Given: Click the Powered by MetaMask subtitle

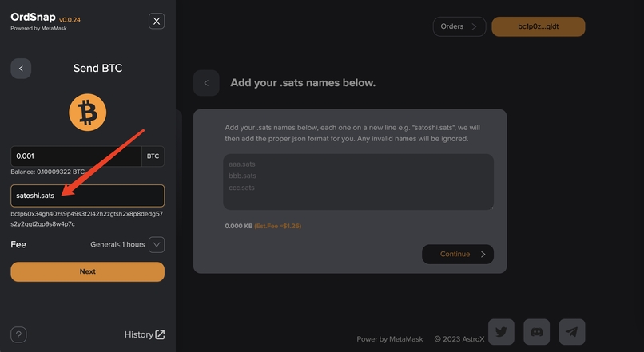Looking at the screenshot, I should [38, 28].
